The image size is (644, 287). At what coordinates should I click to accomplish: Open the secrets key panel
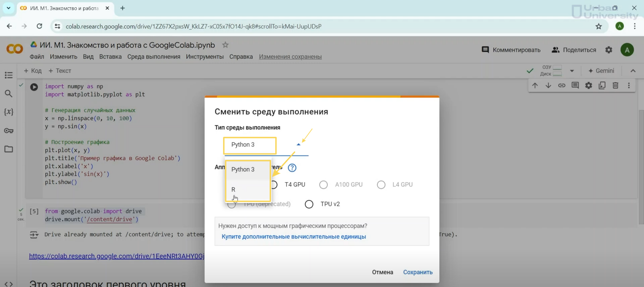coord(8,131)
